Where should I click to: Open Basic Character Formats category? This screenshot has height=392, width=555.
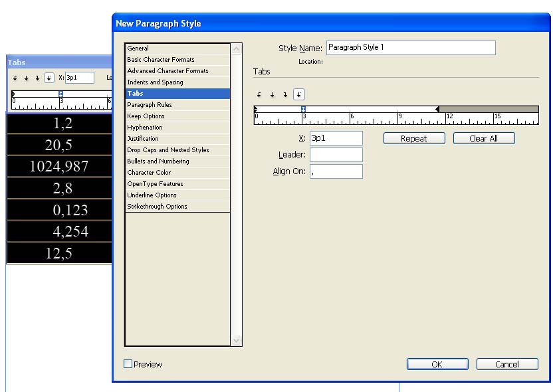[x=177, y=59]
